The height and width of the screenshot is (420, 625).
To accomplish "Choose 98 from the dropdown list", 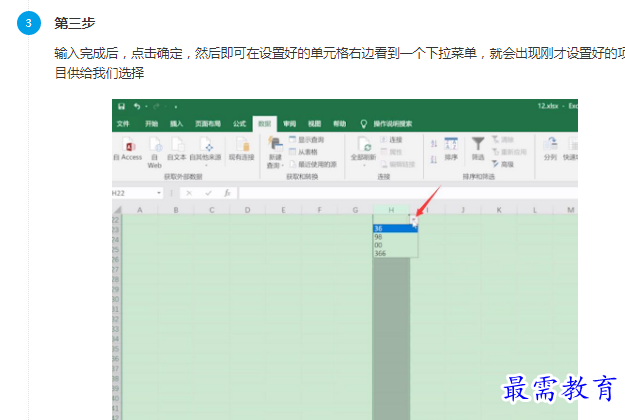I will pyautogui.click(x=395, y=237).
